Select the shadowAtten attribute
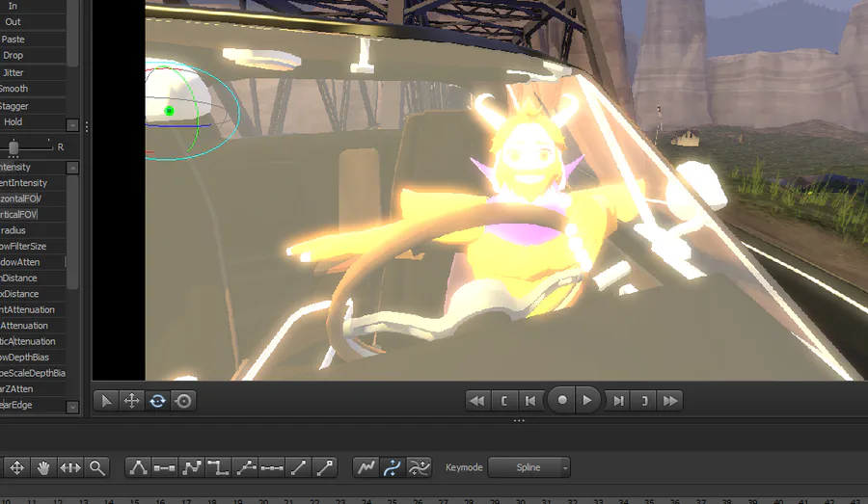 33,262
